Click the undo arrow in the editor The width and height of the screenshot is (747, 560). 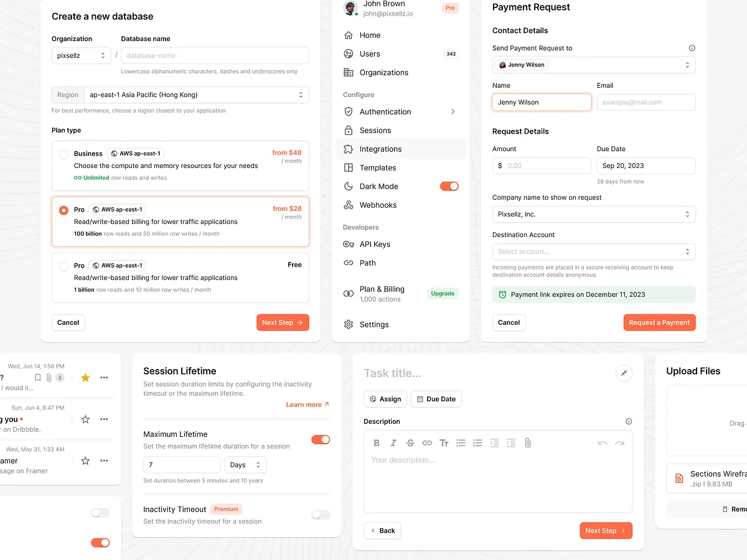pyautogui.click(x=602, y=442)
